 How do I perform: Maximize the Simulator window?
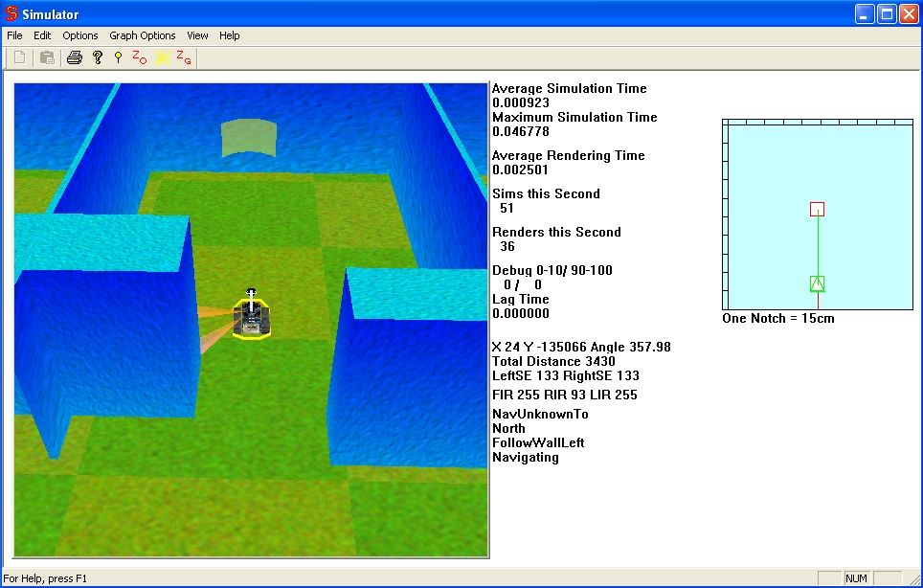click(x=887, y=14)
